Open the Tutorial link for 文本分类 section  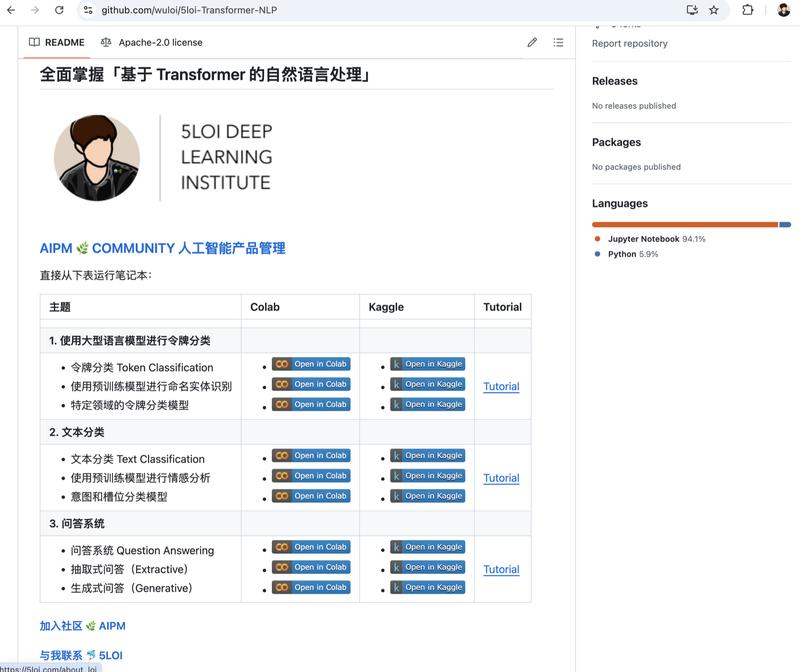501,478
